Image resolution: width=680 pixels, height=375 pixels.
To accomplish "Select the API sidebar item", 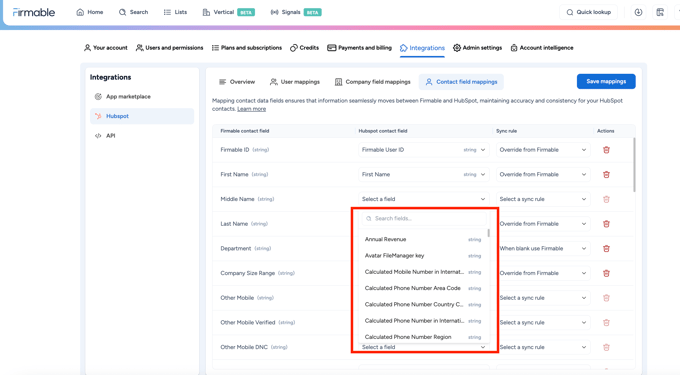I will point(111,136).
